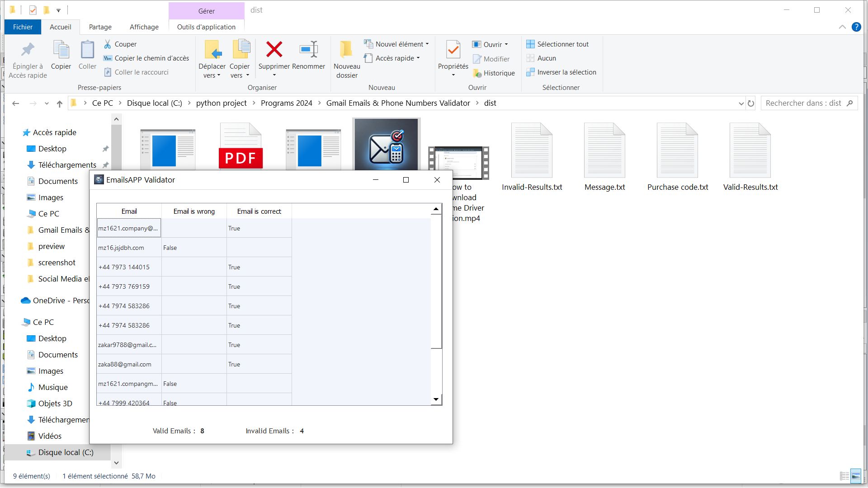This screenshot has height=488, width=868.
Task: Click validator table scroll up arrow
Action: tap(436, 209)
